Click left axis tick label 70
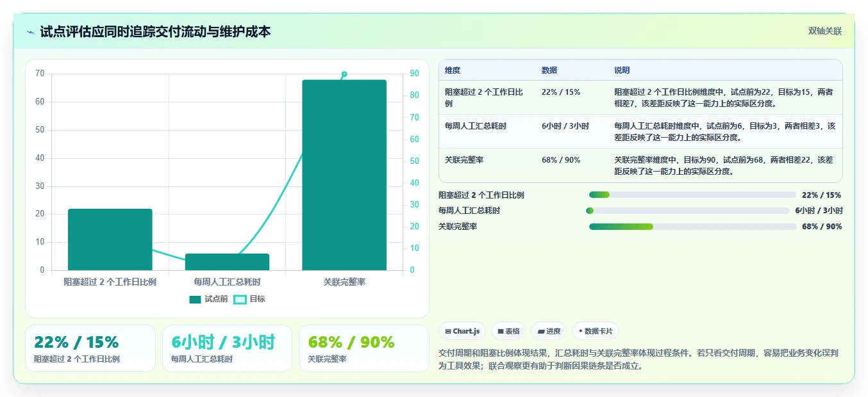 40,74
